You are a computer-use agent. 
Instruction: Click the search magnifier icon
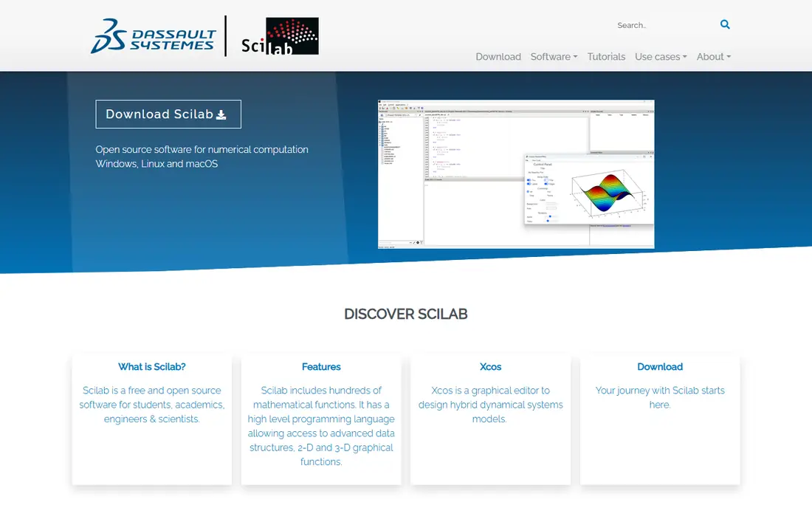(x=725, y=24)
